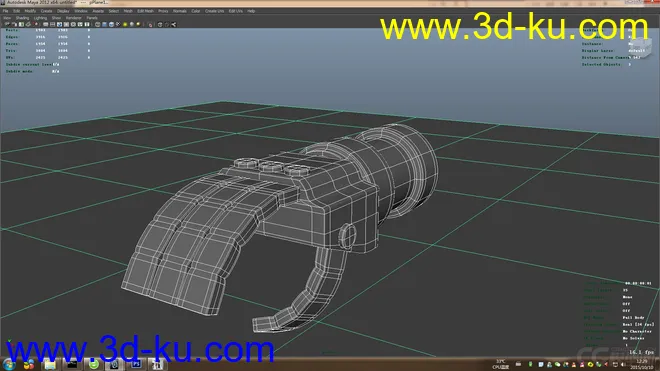Click the volume speaker tray icon
The height and width of the screenshot is (371, 660).
point(623,364)
